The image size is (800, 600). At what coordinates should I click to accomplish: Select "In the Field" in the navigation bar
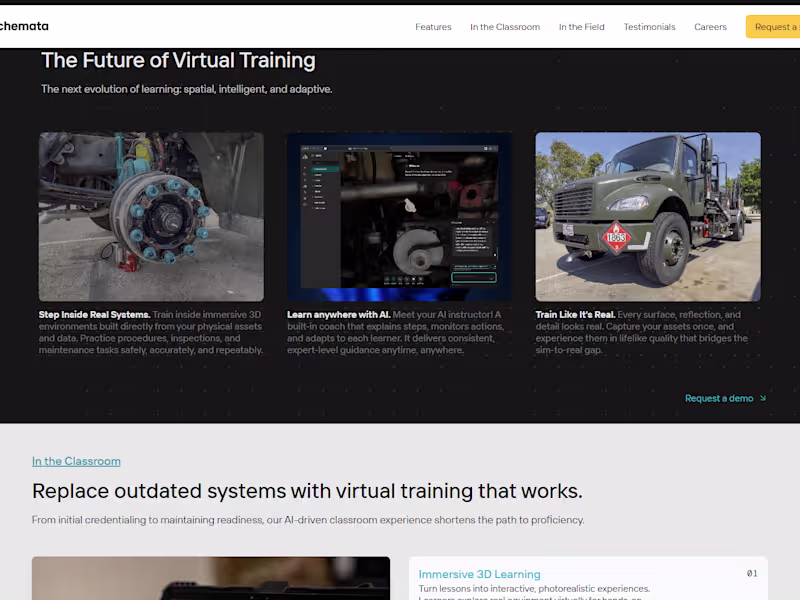click(581, 27)
